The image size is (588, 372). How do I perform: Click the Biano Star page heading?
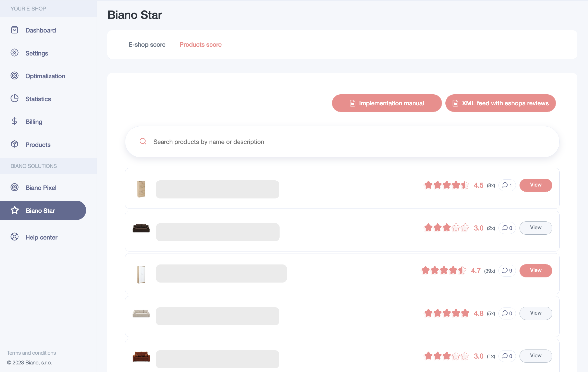pos(135,15)
